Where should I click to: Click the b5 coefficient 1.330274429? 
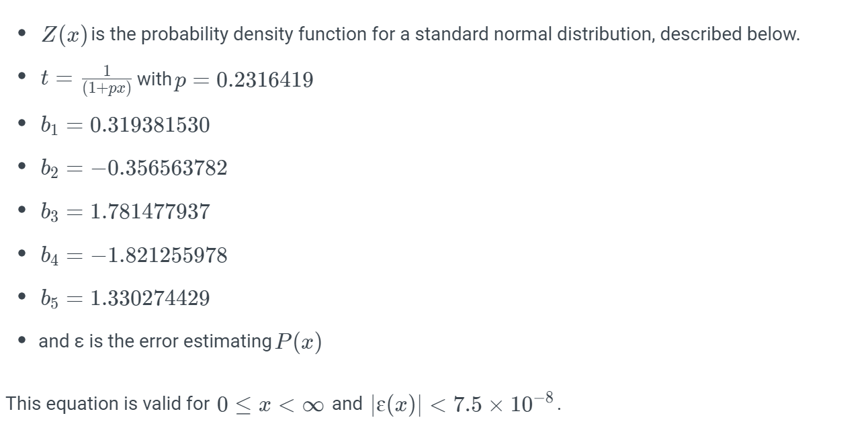[149, 298]
